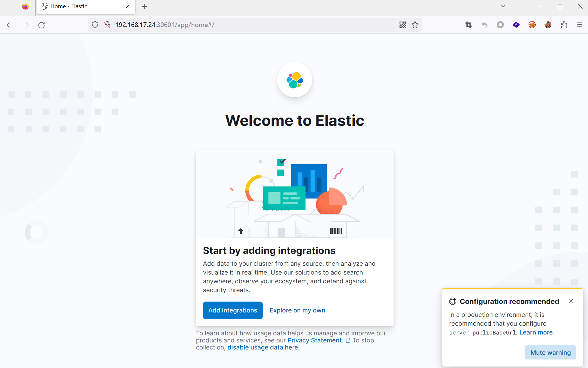Open Firefox hamburger application menu

click(x=579, y=25)
